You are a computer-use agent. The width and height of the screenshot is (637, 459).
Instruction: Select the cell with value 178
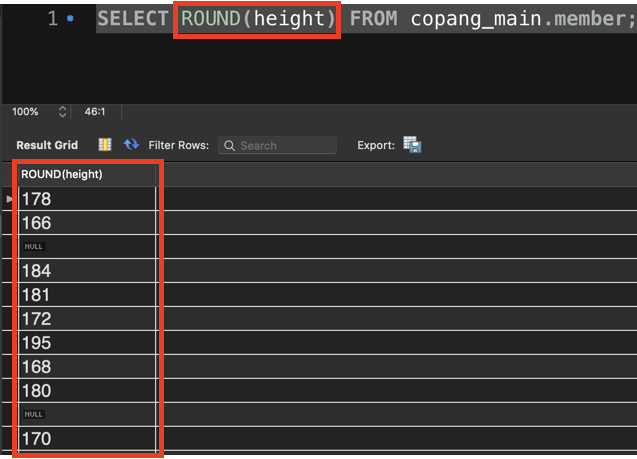click(x=87, y=199)
